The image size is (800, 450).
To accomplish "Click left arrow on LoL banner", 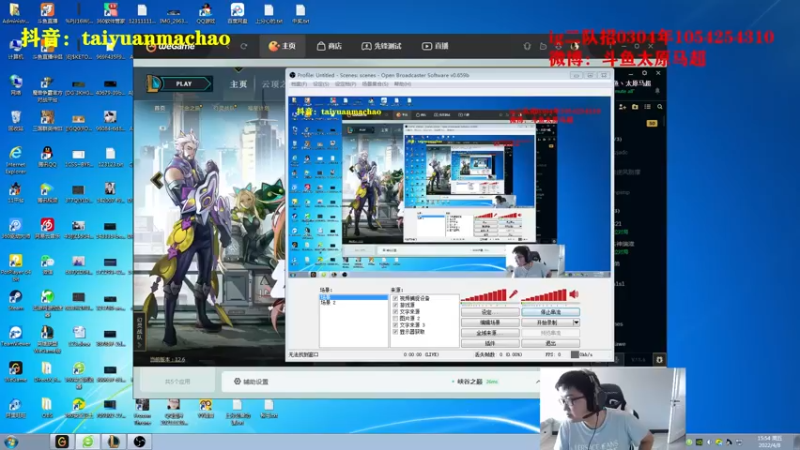I will pos(157,180).
